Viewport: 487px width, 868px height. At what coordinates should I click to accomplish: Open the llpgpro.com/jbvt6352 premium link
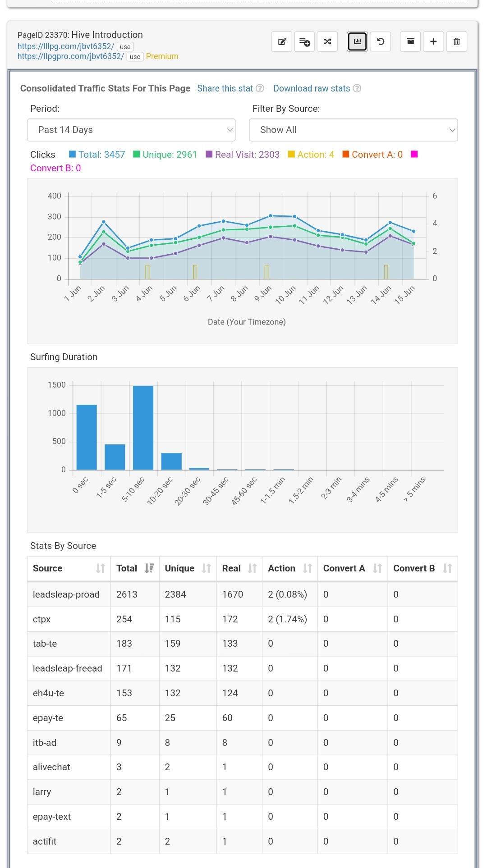click(71, 56)
